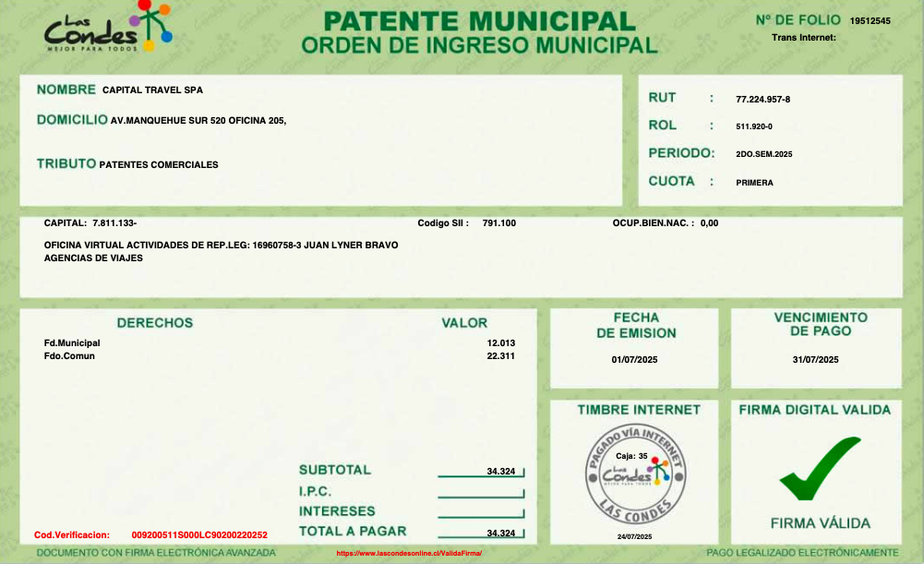Click the folio number 19512545
The width and height of the screenshot is (924, 564).
tap(870, 21)
